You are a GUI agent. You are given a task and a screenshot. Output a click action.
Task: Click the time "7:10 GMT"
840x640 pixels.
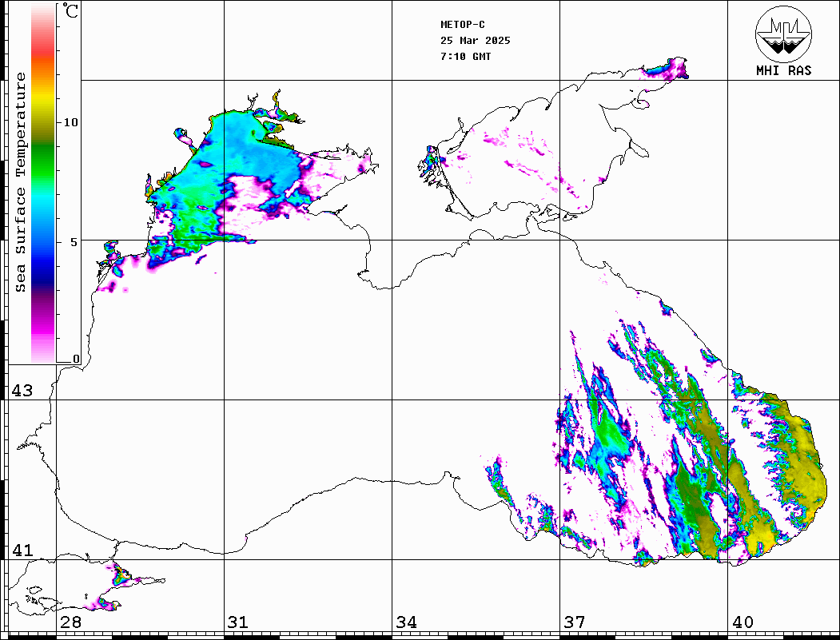click(465, 56)
